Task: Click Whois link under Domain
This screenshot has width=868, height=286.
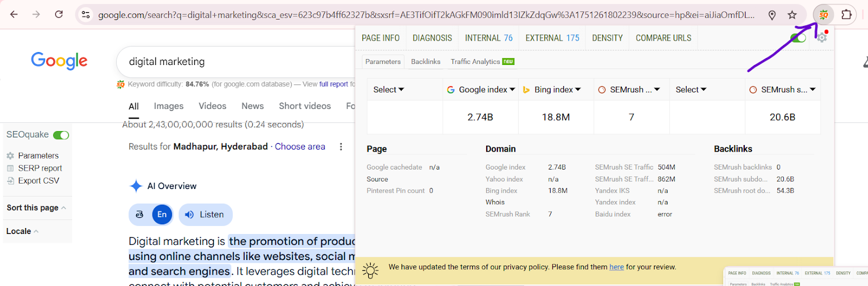Action: 495,202
